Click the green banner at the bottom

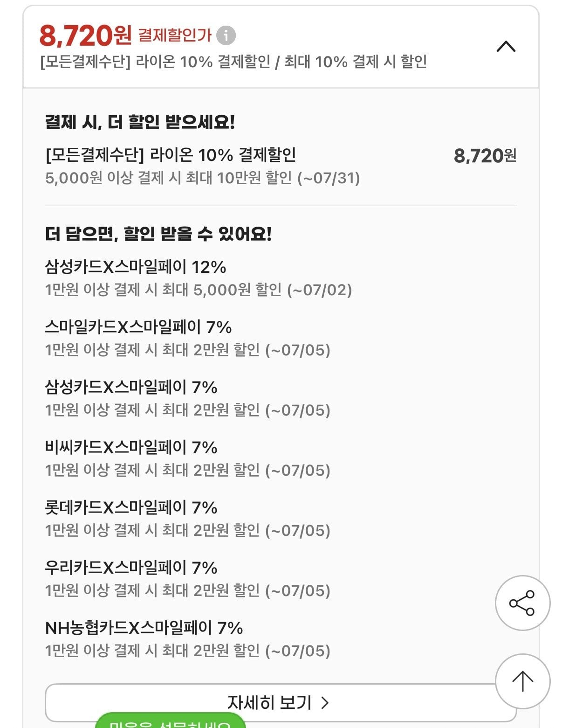click(x=170, y=721)
